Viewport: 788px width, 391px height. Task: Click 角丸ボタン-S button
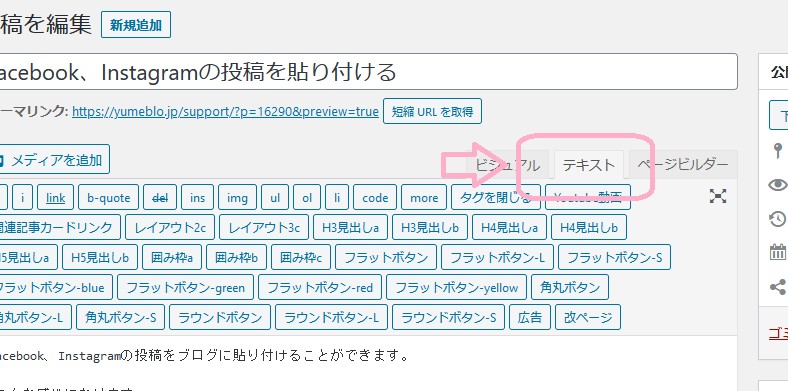click(x=121, y=317)
